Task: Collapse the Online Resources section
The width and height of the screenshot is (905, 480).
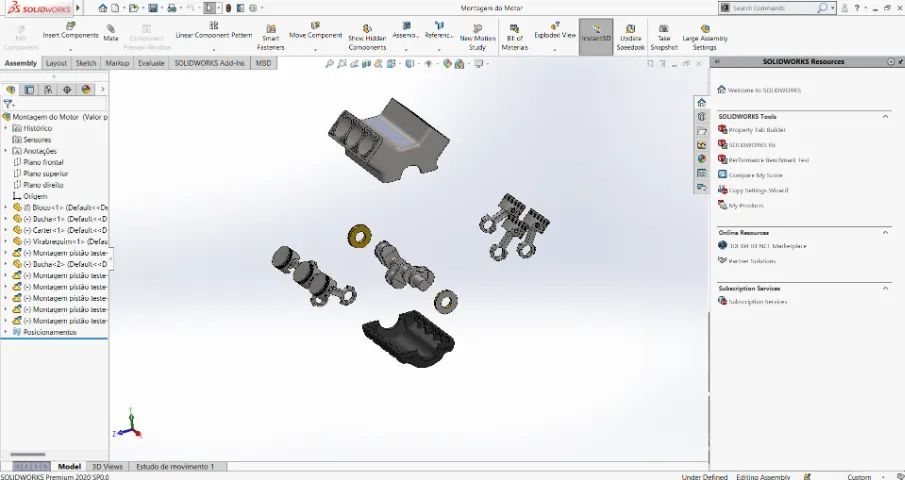Action: coord(885,232)
